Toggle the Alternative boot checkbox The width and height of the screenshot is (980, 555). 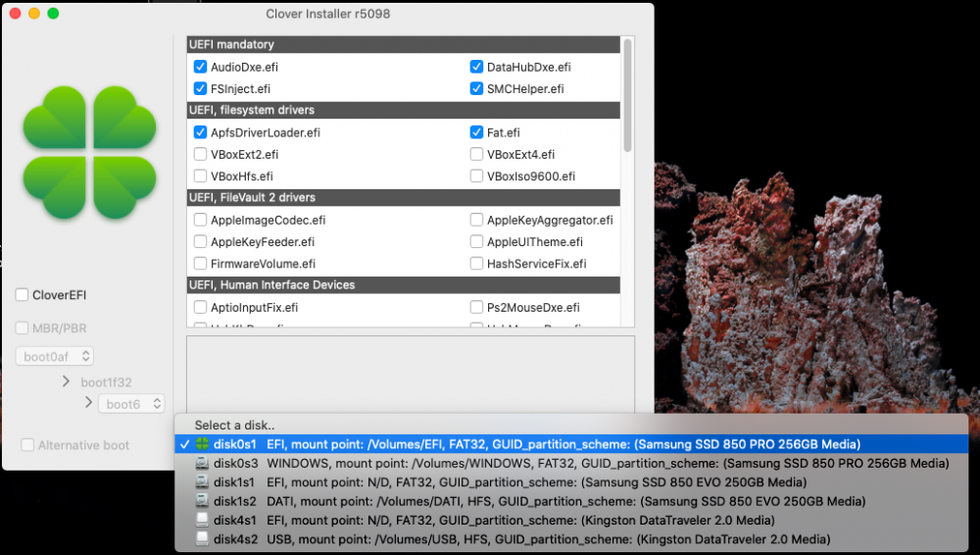[27, 445]
